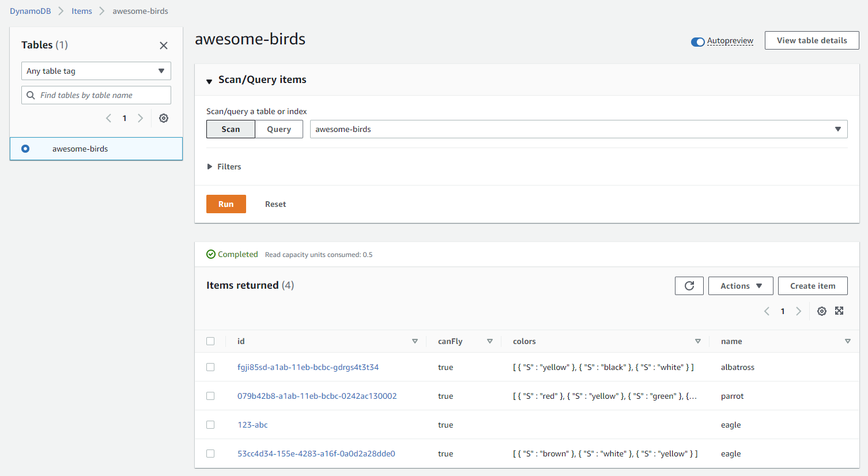This screenshot has height=476, width=868.
Task: Collapse the Scan/Query items section
Action: 209,81
